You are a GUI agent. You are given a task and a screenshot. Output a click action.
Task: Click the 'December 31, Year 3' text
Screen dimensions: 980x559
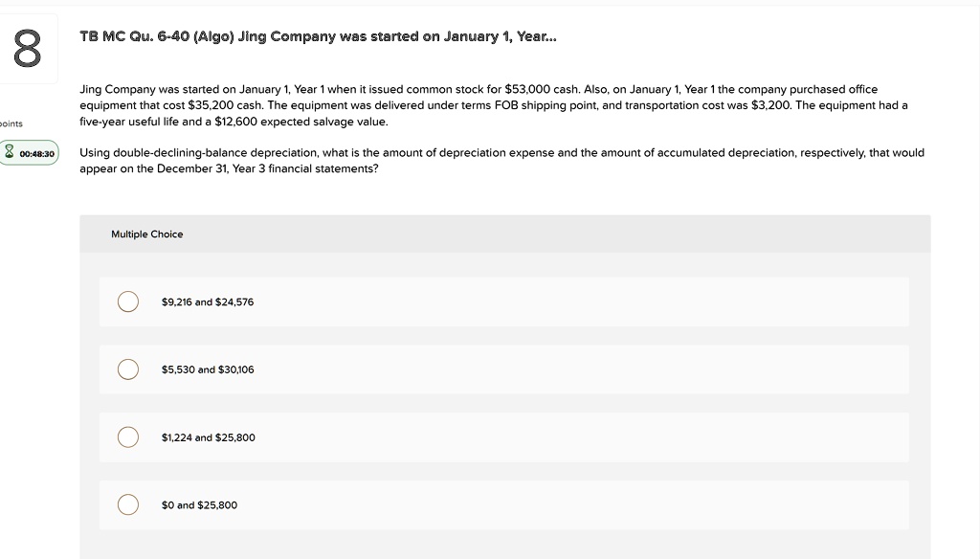[x=211, y=168]
